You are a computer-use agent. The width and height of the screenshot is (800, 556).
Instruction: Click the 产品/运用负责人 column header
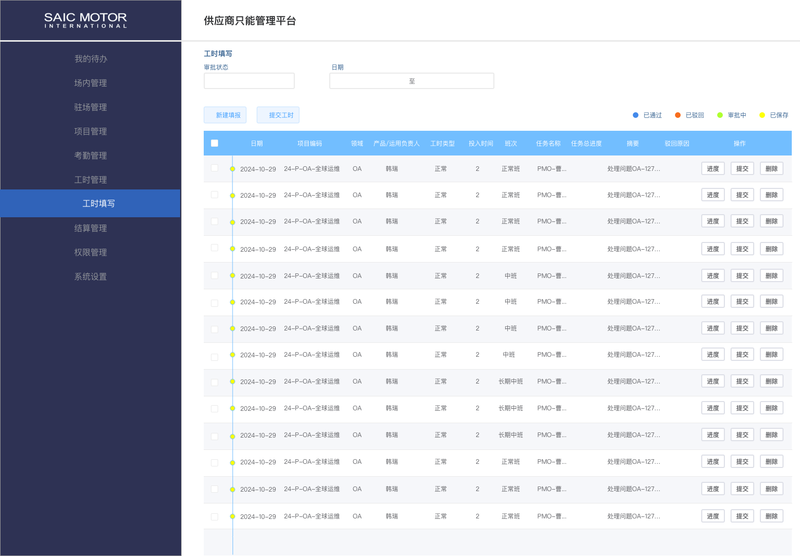[x=396, y=143]
